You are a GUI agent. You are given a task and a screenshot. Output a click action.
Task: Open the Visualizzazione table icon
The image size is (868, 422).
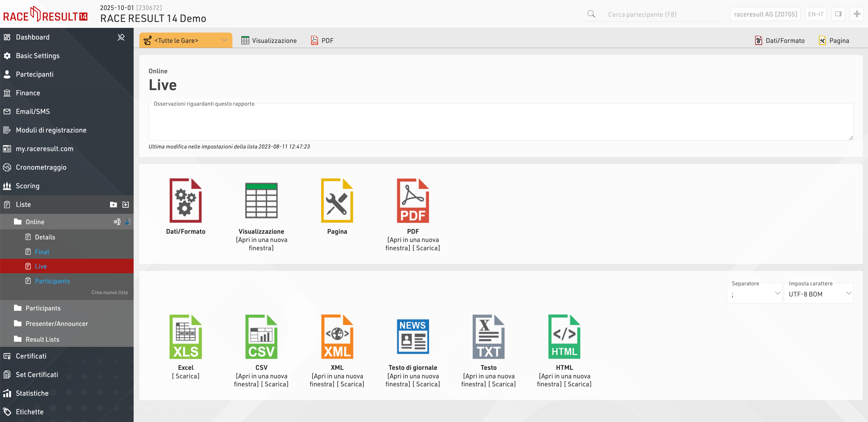click(x=261, y=200)
